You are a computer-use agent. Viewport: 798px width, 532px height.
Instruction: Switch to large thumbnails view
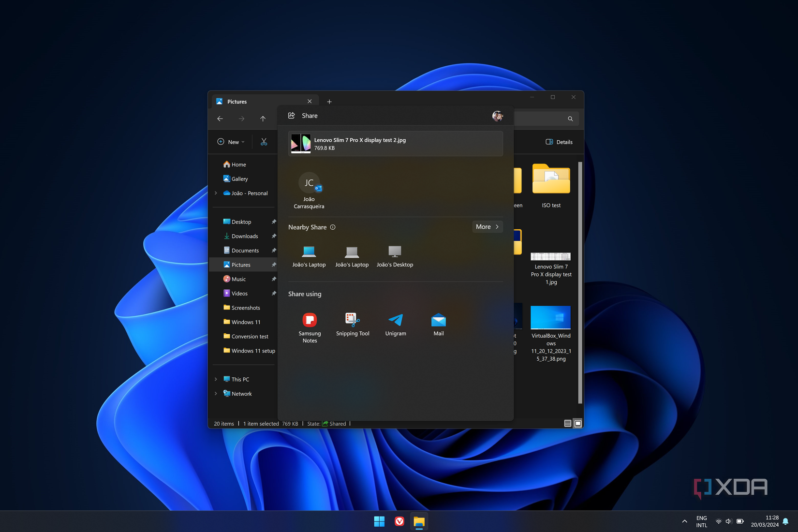578,423
